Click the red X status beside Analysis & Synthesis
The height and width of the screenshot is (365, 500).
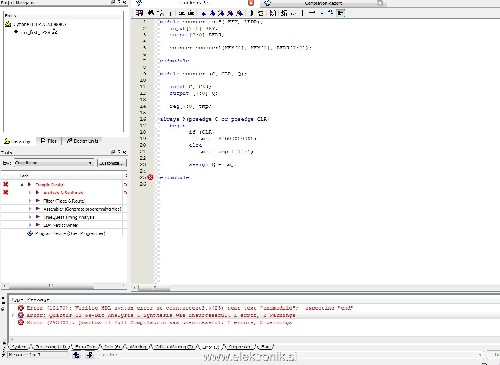6,192
